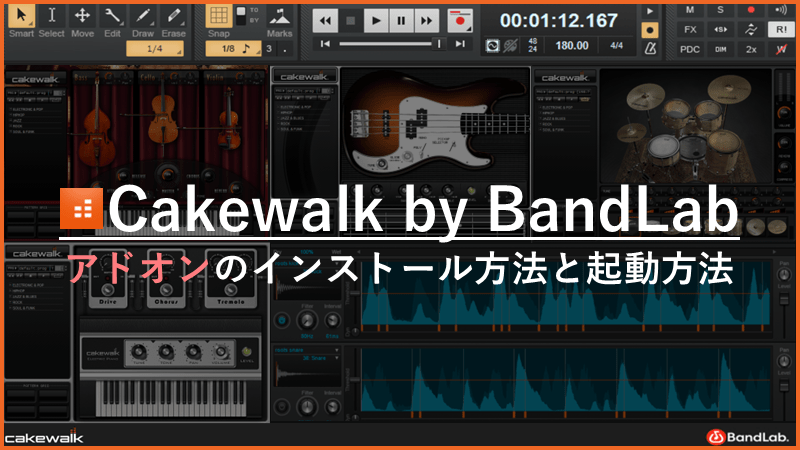Viewport: 800px width, 450px height.
Task: Click the crossed-out W icon
Action: (781, 49)
